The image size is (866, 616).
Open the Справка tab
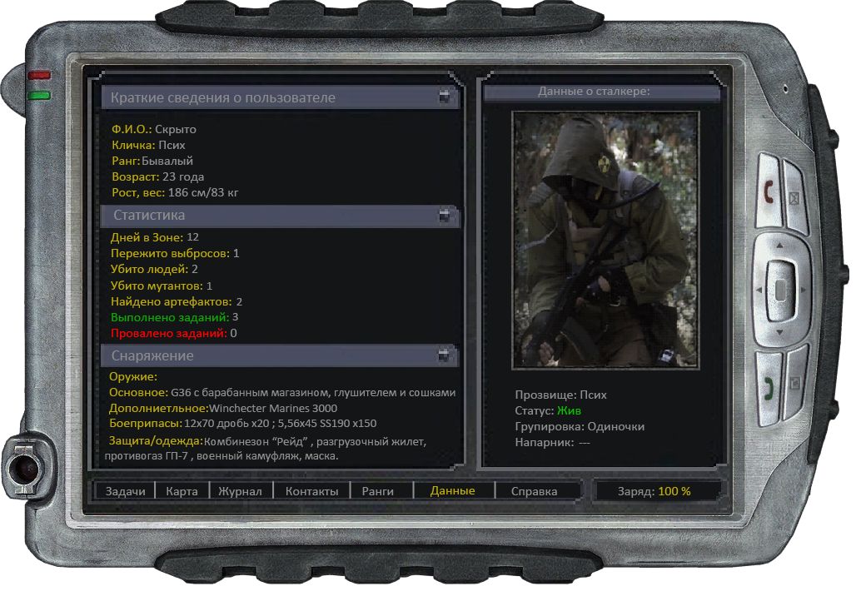[x=534, y=491]
